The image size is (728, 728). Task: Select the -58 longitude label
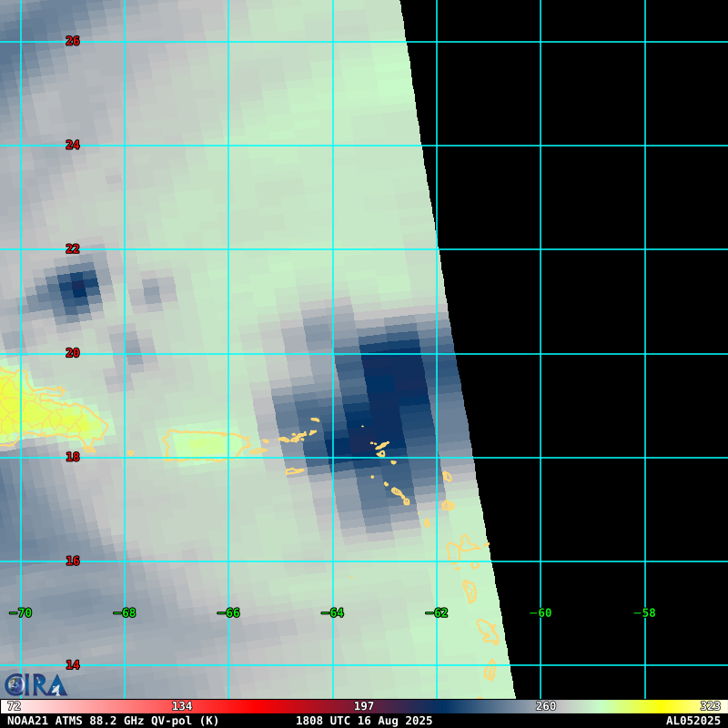click(x=644, y=613)
